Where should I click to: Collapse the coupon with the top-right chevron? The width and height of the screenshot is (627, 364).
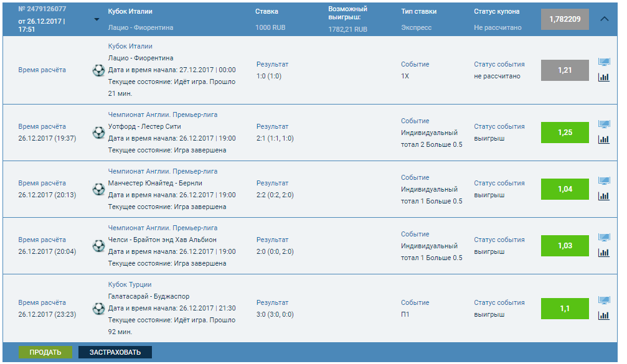[604, 19]
